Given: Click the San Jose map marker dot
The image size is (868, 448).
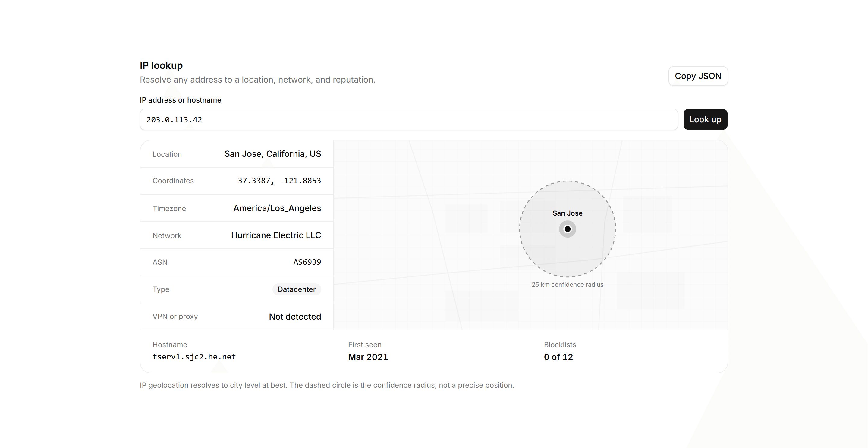Looking at the screenshot, I should pyautogui.click(x=568, y=229).
